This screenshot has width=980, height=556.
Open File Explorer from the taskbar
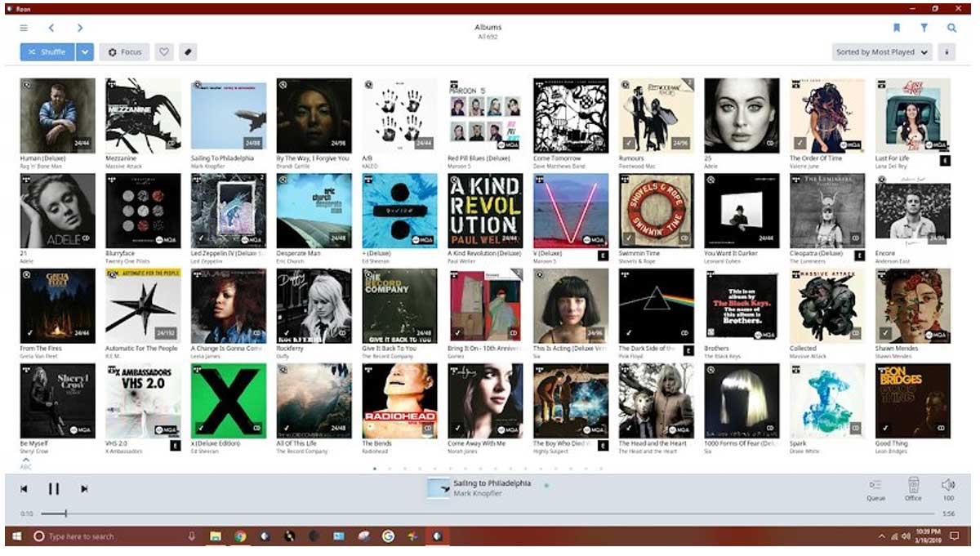click(216, 536)
